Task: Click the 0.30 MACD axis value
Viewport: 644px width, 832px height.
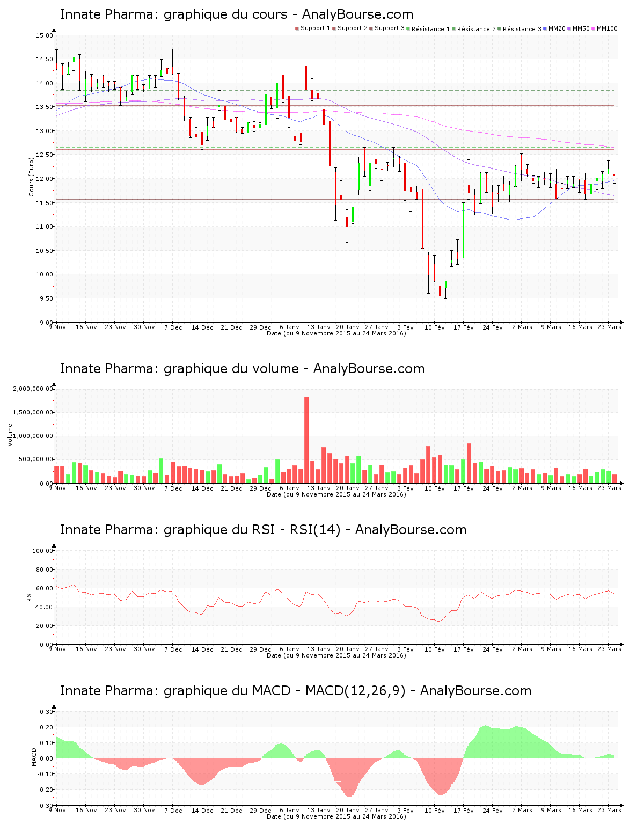Action: coord(47,712)
